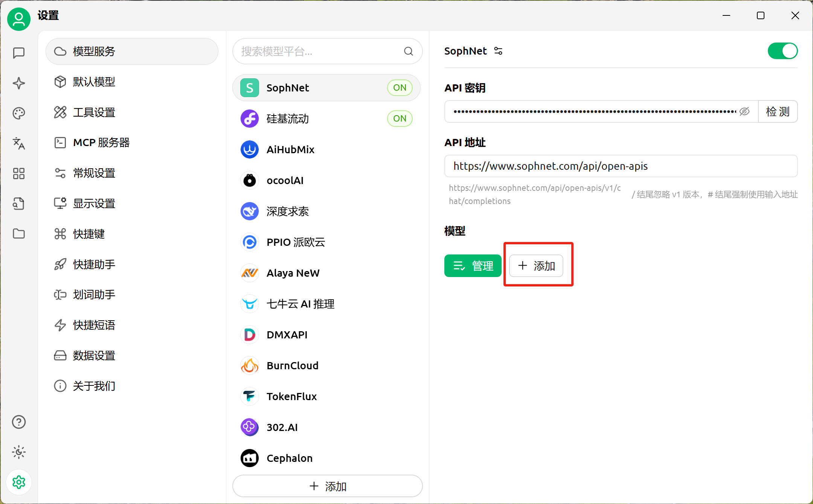This screenshot has width=813, height=504.
Task: Focus the 搜索模型平台 search field
Action: click(328, 51)
